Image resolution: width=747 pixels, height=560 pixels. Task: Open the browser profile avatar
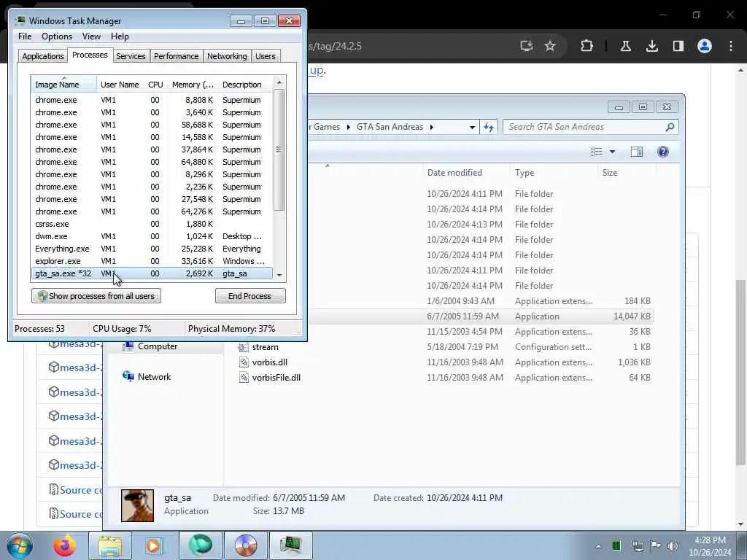(x=705, y=46)
